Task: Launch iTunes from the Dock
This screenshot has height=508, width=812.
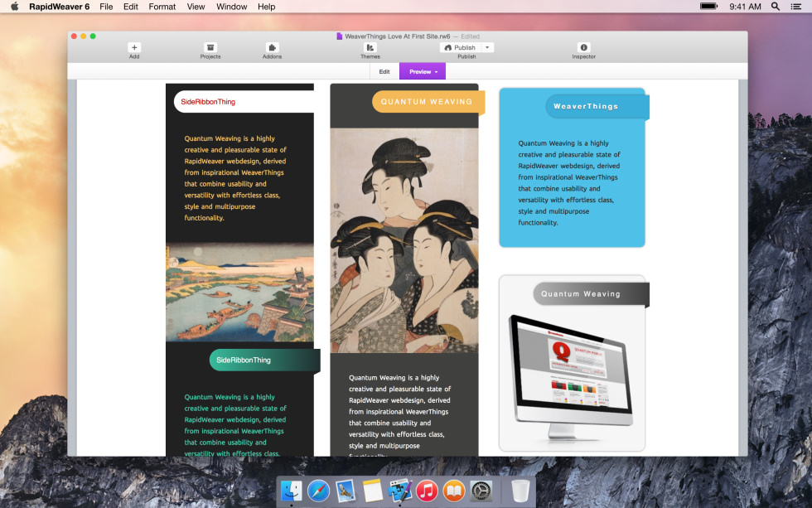Action: [x=427, y=491]
